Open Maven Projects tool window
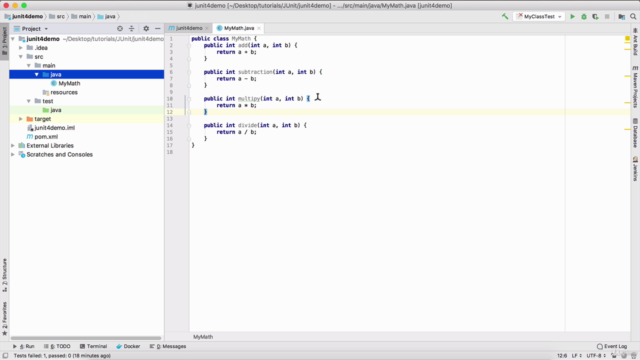Screen dimensions: 640x360 pyautogui.click(x=636, y=87)
